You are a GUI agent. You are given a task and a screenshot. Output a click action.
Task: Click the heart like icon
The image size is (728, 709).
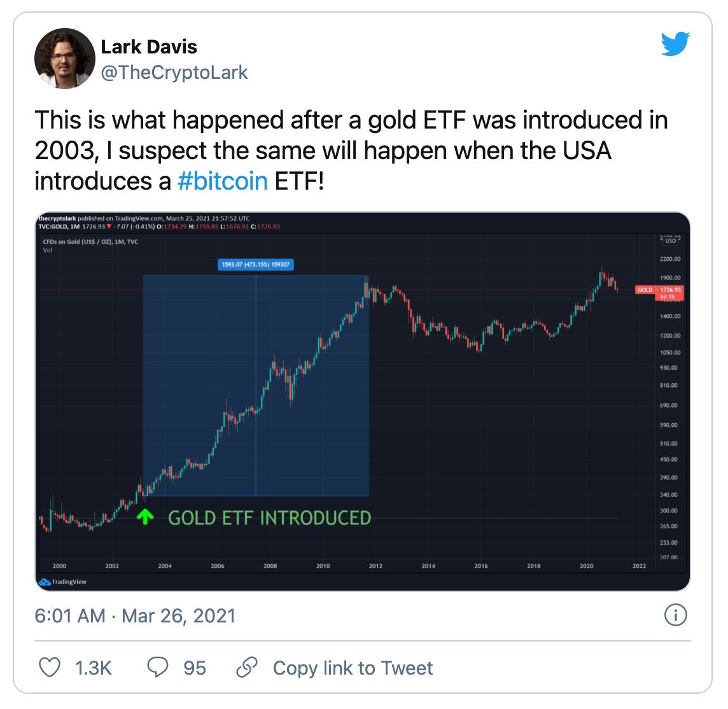pyautogui.click(x=50, y=668)
